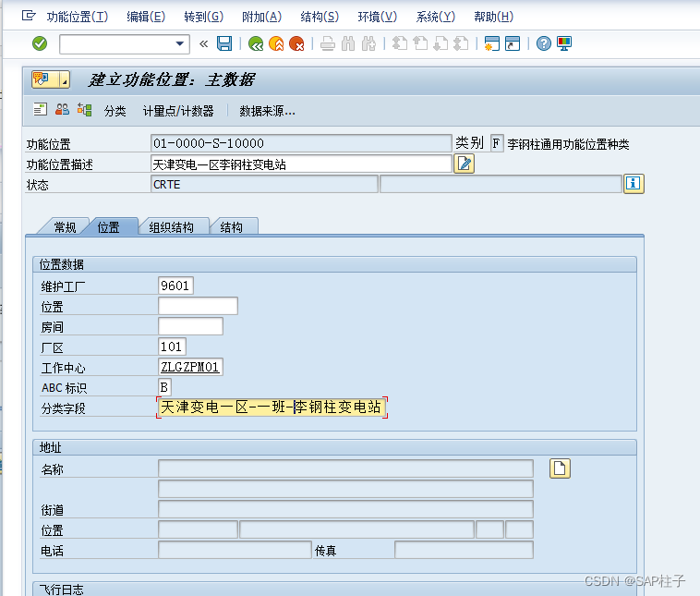700x596 pixels.
Task: Go to First Page icon
Action: 400,43
